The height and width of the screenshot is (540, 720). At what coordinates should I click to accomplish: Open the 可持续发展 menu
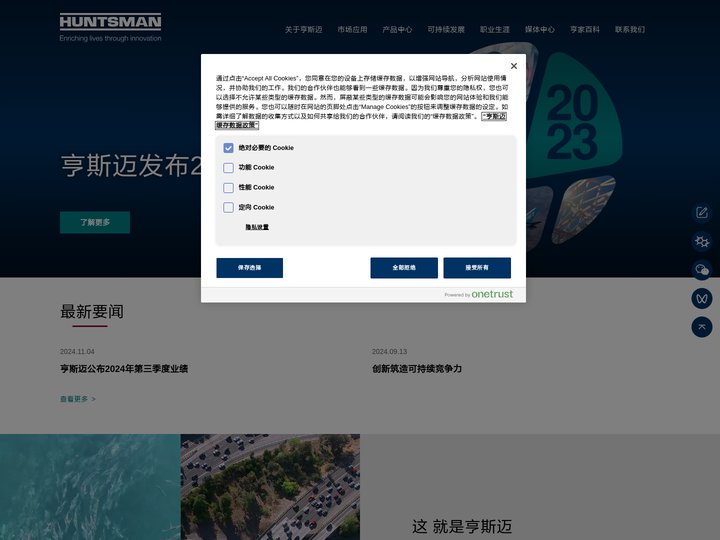[x=446, y=29]
